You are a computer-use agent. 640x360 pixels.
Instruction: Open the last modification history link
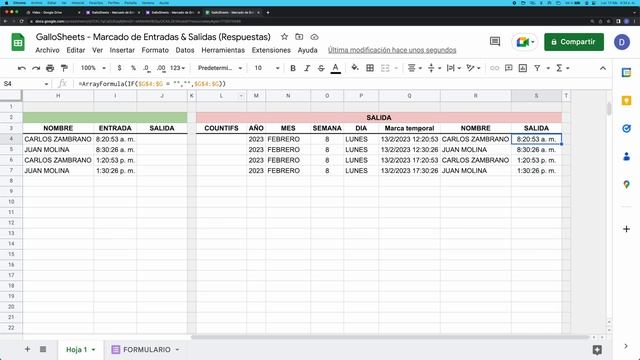[x=392, y=50]
